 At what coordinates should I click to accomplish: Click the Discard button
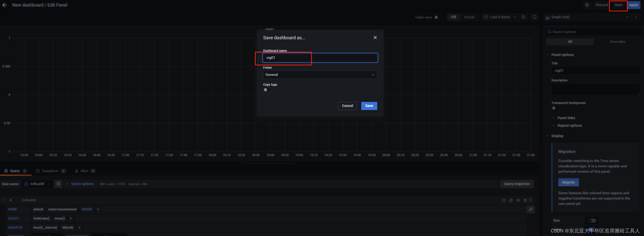click(x=601, y=5)
